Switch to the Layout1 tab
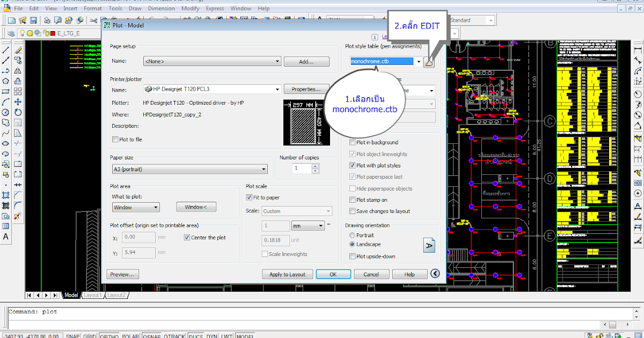Screen dimensions: 644x338 pyautogui.click(x=92, y=295)
